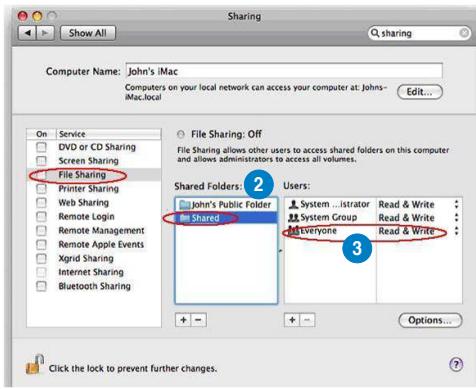The width and height of the screenshot is (476, 389).
Task: Click the minus button under Users list
Action: [x=307, y=320]
